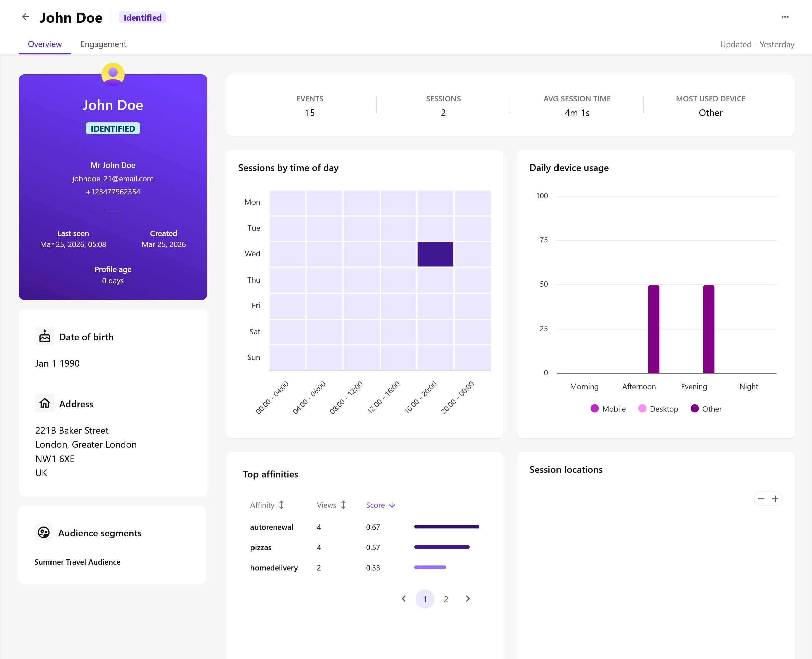Click the Top affinities heading

[270, 474]
